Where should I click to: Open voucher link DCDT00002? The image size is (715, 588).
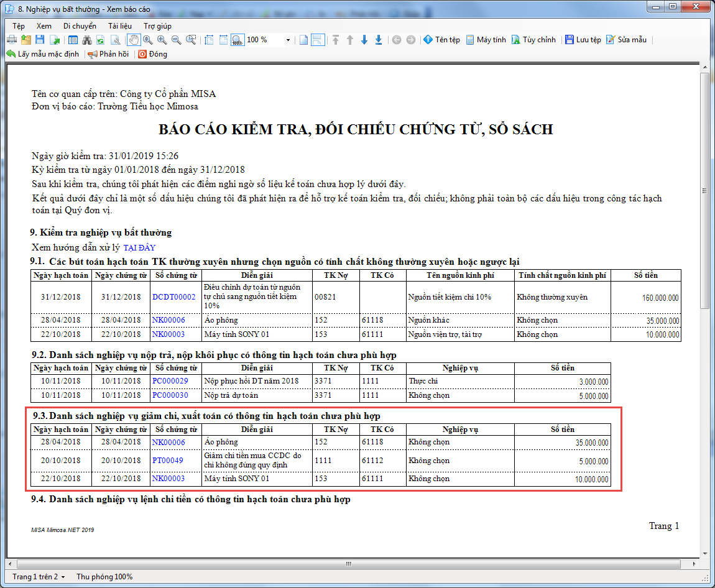173,297
